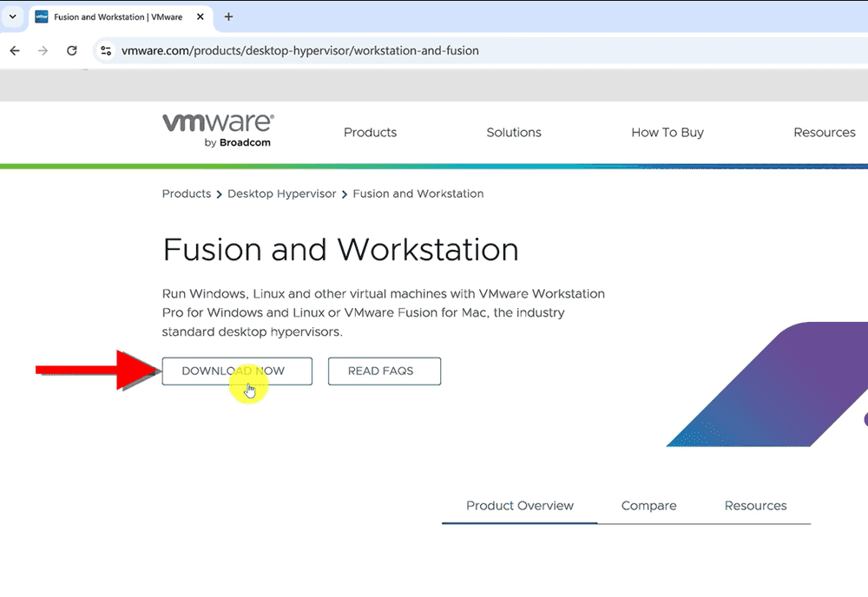Open the Products menu in top navigation

click(370, 133)
